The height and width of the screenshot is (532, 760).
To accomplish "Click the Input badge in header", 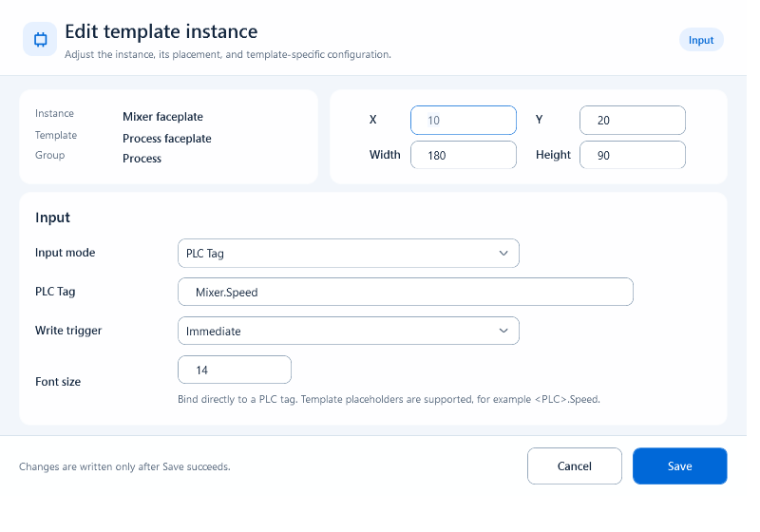I will click(x=701, y=40).
